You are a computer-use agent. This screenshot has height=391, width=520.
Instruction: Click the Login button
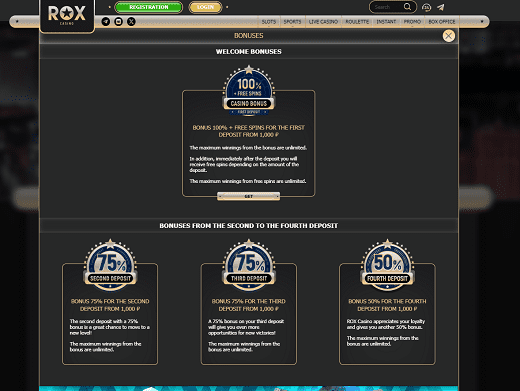click(205, 7)
